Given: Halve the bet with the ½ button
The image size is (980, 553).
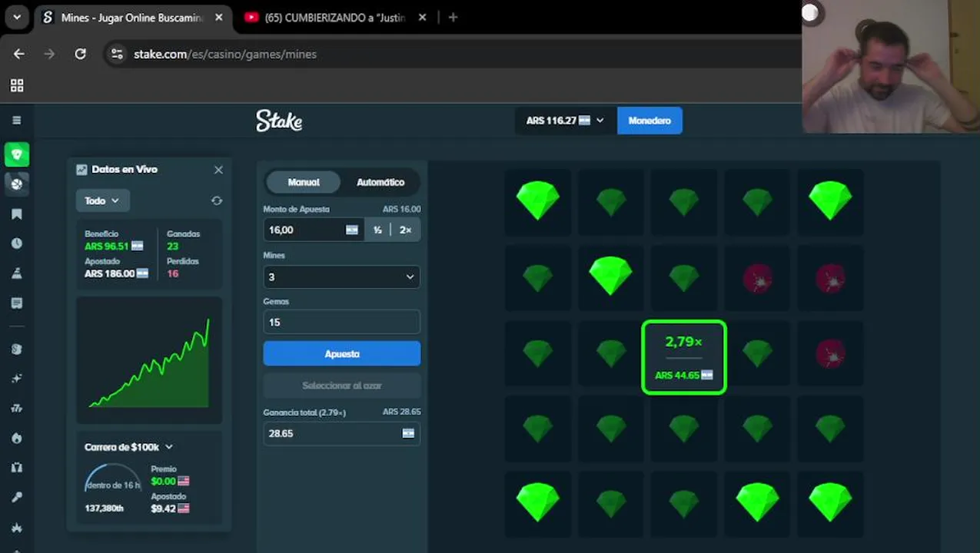Looking at the screenshot, I should pos(377,230).
